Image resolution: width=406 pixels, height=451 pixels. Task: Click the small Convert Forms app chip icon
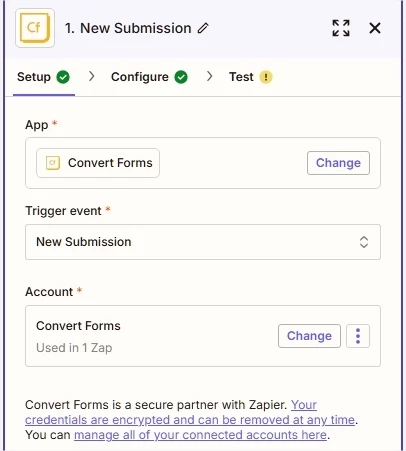53,163
